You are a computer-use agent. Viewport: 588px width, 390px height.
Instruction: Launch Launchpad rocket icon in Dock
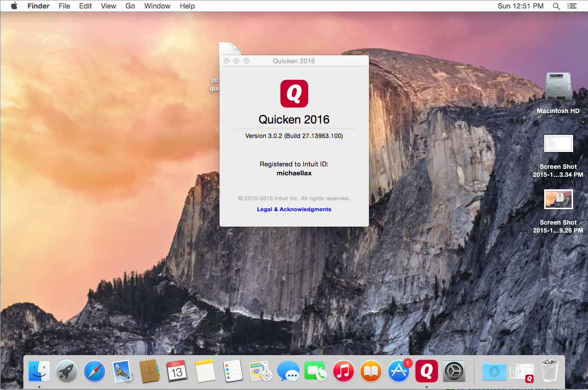point(67,371)
